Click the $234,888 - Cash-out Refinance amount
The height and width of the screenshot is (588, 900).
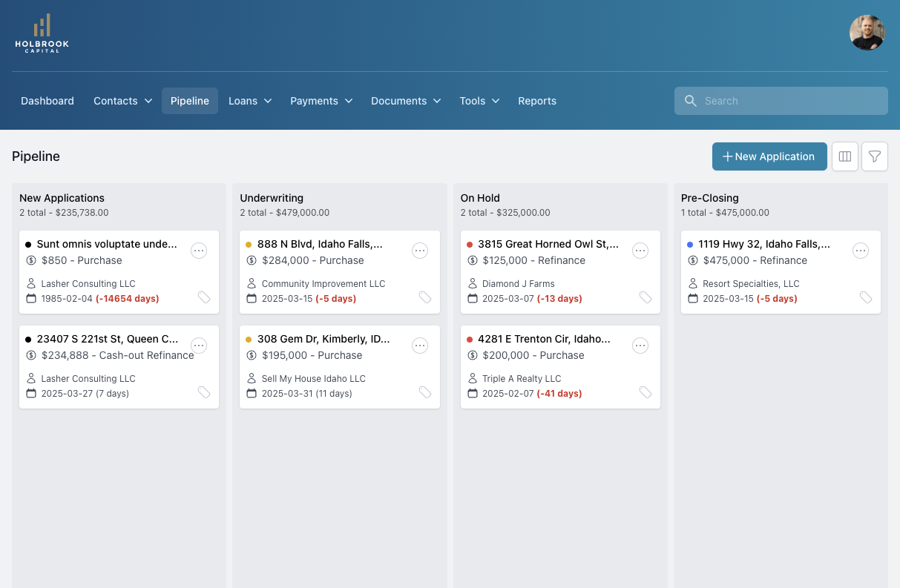118,355
